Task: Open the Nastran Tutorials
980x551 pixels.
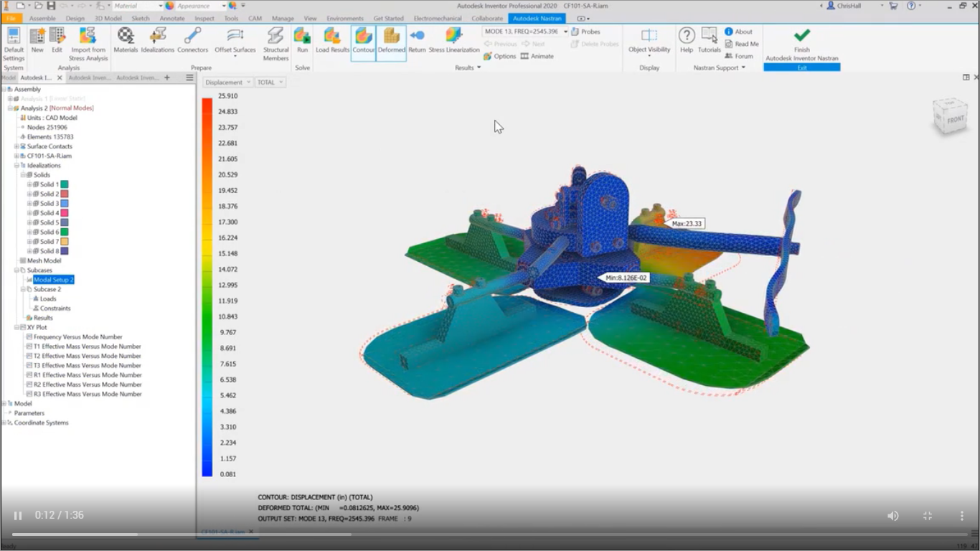Action: [x=710, y=41]
